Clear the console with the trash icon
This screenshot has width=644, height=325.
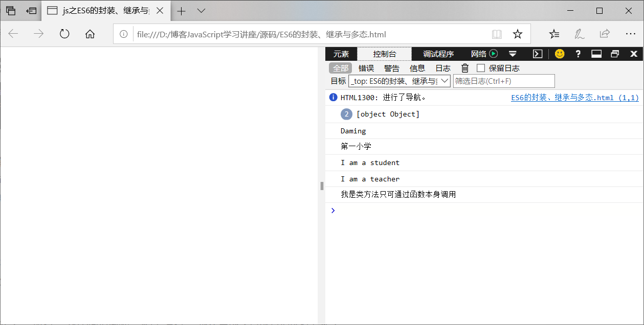[464, 67]
